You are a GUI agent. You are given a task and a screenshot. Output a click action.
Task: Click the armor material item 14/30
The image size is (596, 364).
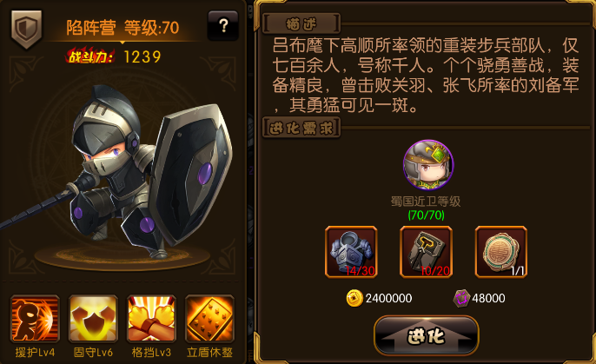coord(351,252)
